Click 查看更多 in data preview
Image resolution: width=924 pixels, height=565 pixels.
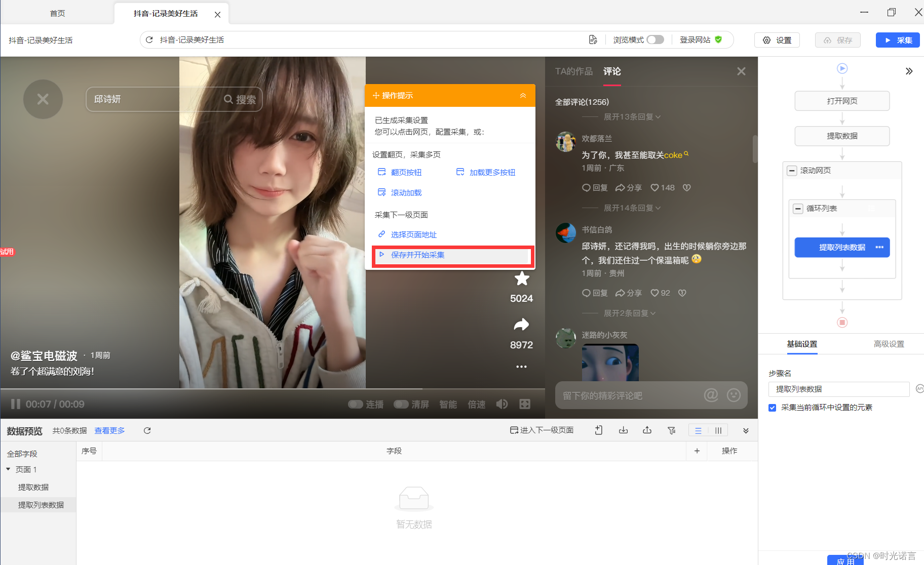pos(109,430)
